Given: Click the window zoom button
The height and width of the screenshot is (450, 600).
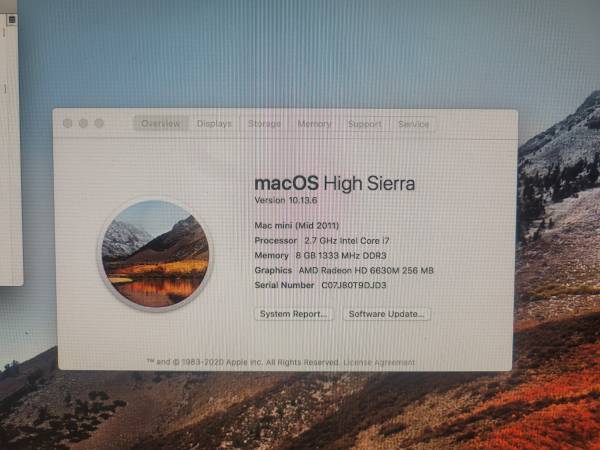Looking at the screenshot, I should click(99, 123).
